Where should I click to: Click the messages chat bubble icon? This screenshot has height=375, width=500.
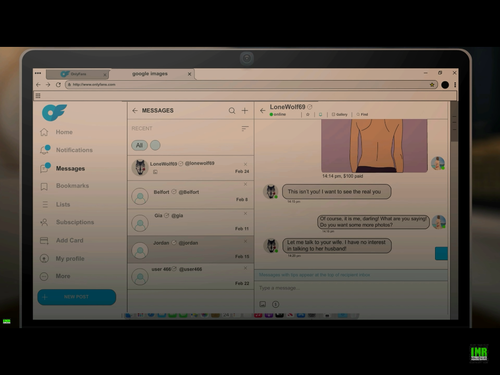tap(44, 168)
